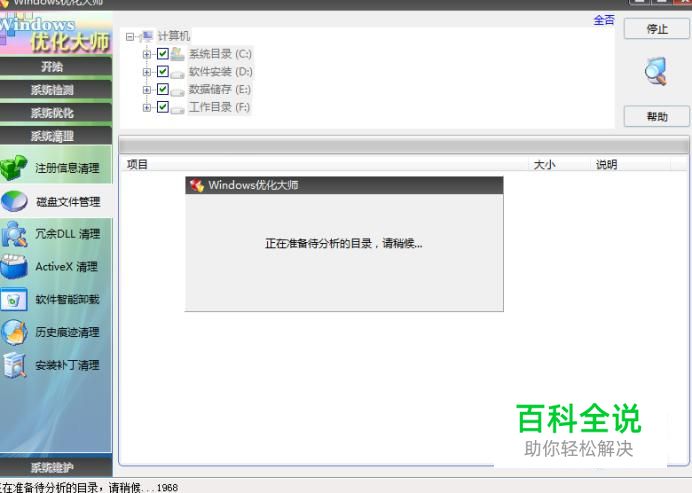Image resolution: width=692 pixels, height=493 pixels.
Task: Click the ActiveX 清理 icon
Action: pos(14,267)
